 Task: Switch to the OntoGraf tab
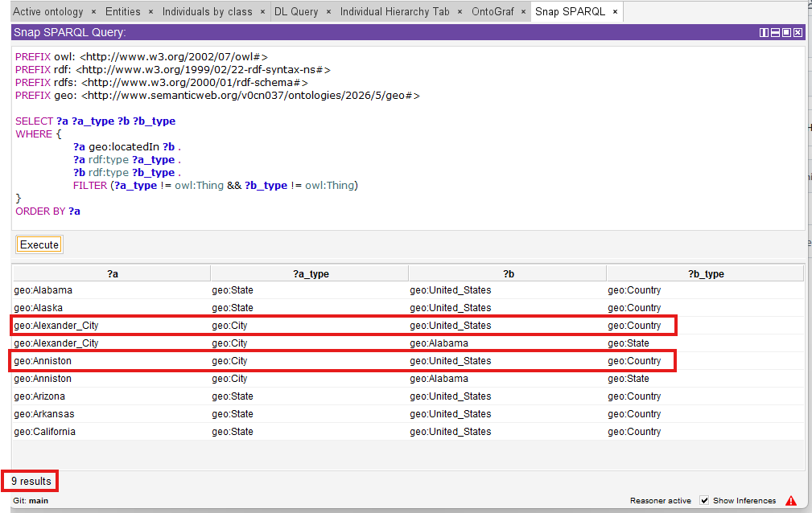point(493,11)
